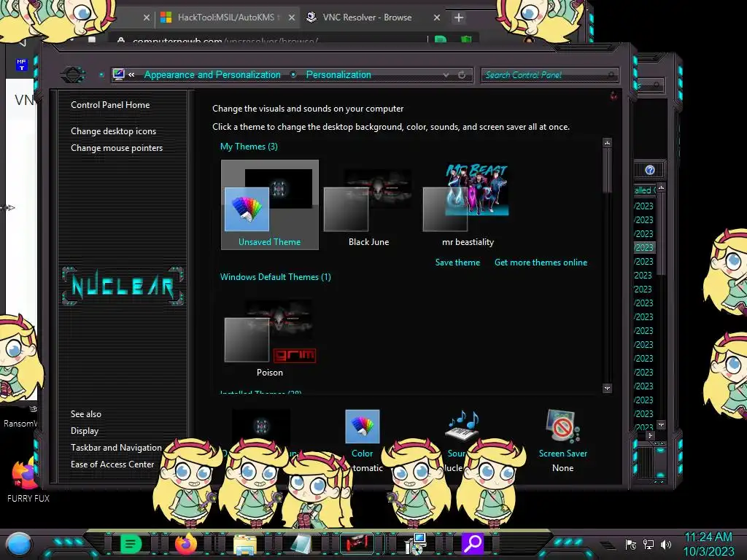Open a new browser tab
The image size is (747, 560).
click(458, 17)
